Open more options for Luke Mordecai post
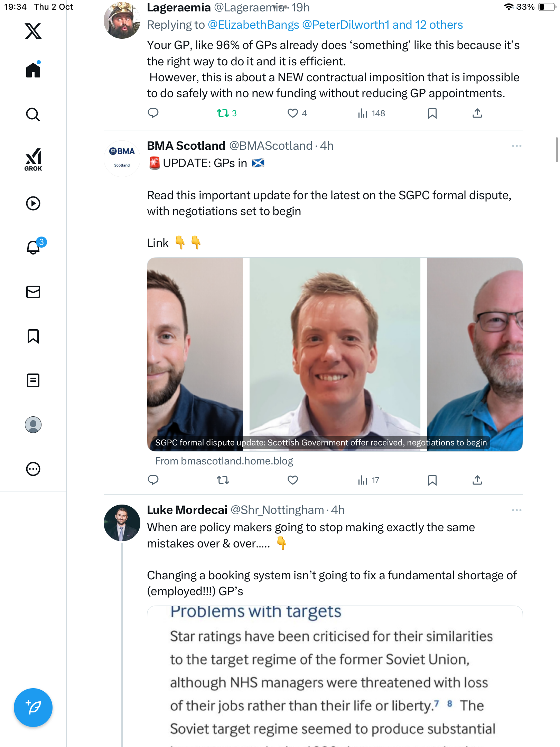Image resolution: width=560 pixels, height=747 pixels. pyautogui.click(x=516, y=510)
